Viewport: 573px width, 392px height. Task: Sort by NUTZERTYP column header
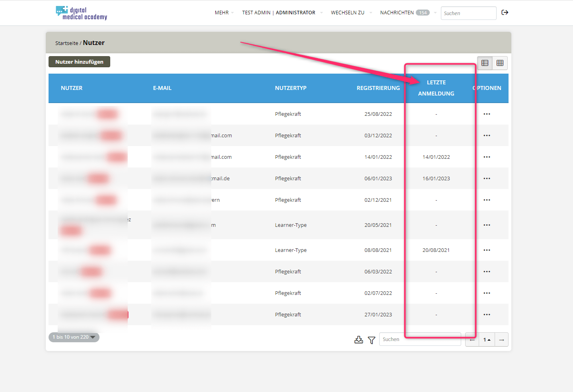click(x=290, y=88)
